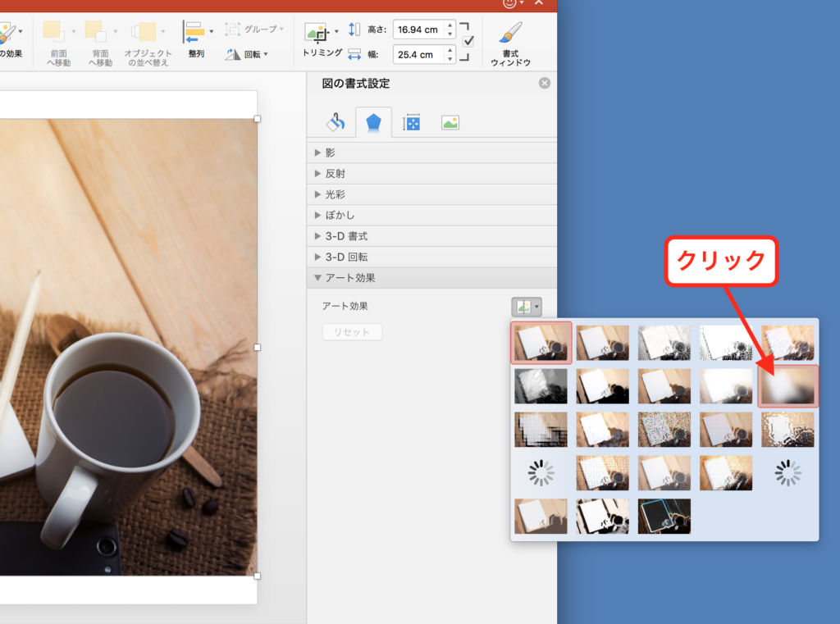Select the Effects pentagon tab icon
Viewport: 840px width, 624px height.
tap(373, 122)
